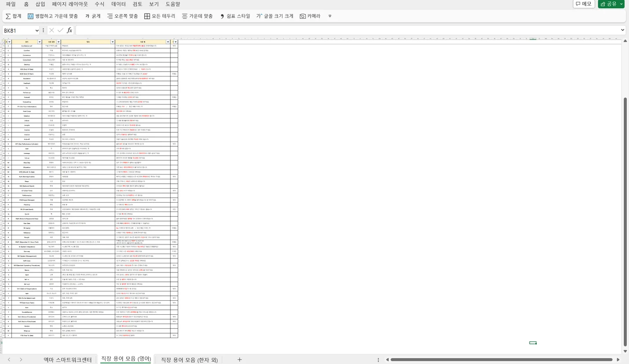Open the Name Box dropdown arrow
The image size is (629, 364).
(x=36, y=30)
